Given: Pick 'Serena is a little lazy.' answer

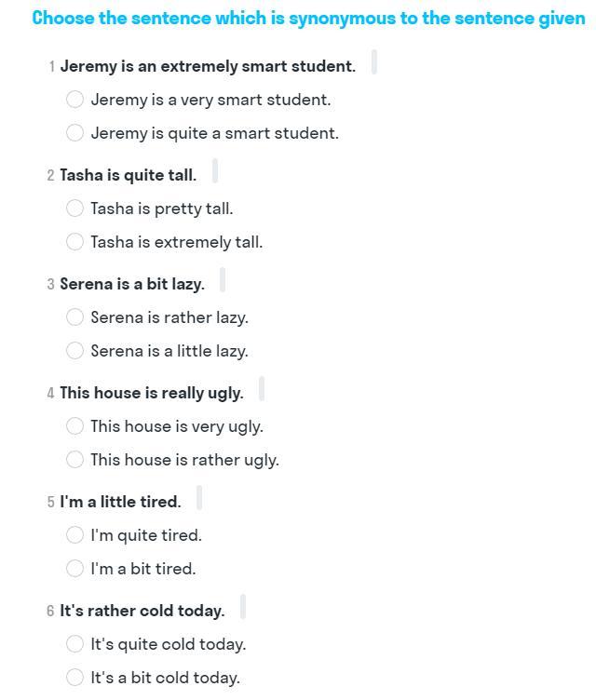Looking at the screenshot, I should click(x=74, y=350).
